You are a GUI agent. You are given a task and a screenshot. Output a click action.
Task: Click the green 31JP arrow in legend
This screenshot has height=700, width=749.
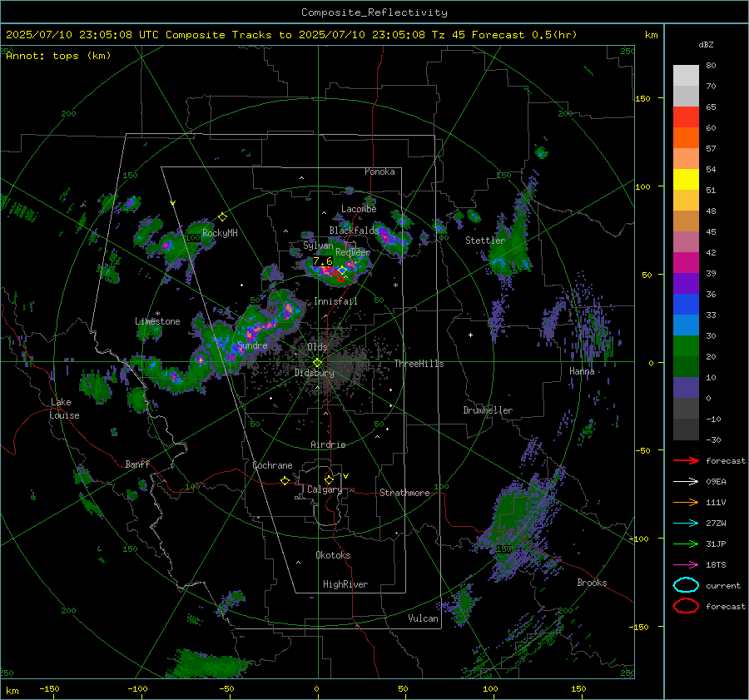pyautogui.click(x=686, y=544)
